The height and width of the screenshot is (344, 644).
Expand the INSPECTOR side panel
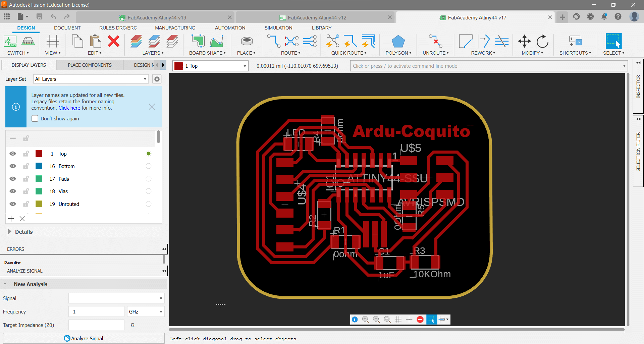[638, 63]
